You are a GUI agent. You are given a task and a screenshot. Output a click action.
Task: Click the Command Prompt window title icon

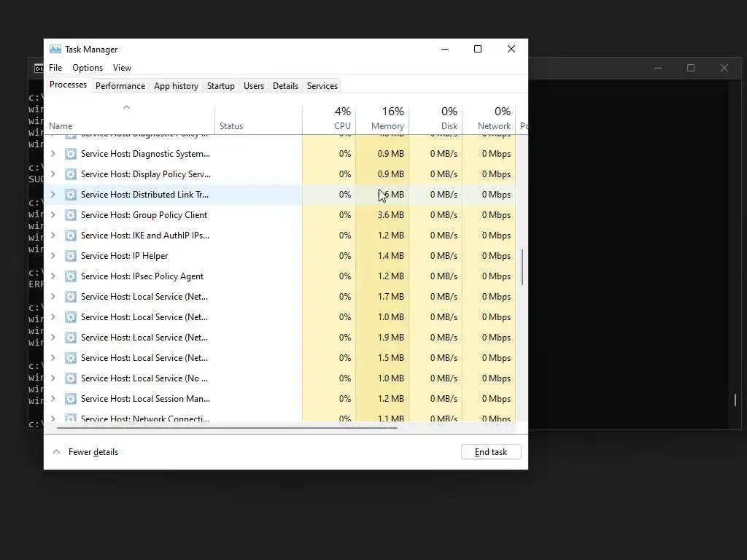click(39, 69)
